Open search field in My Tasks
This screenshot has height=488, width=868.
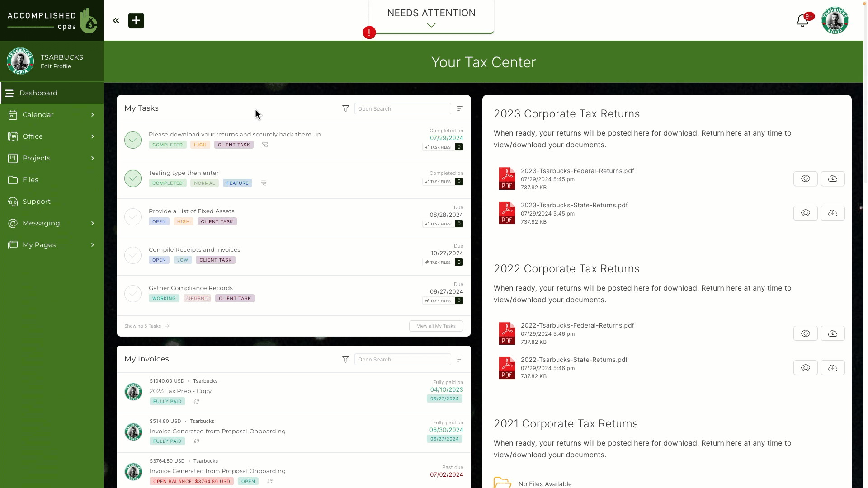click(402, 108)
